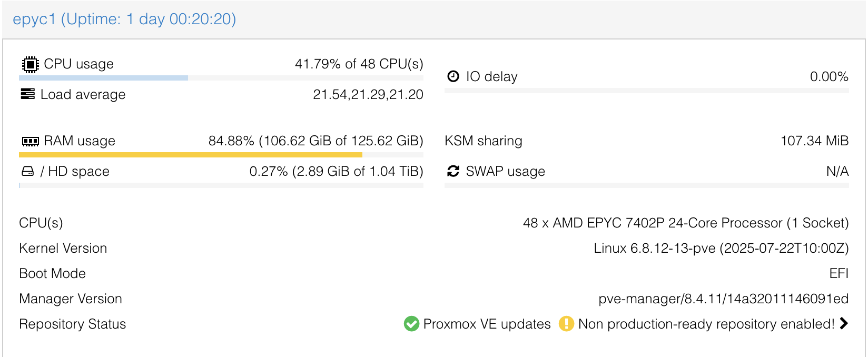This screenshot has width=868, height=357.
Task: Click the yellow RAM usage bar
Action: tap(191, 155)
